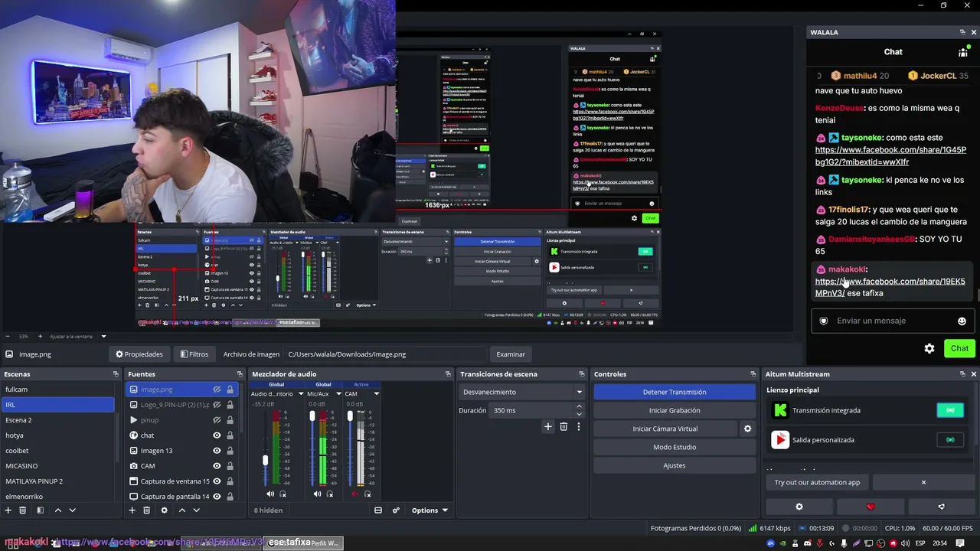
Task: Switch to Escena 2 scene
Action: click(58, 420)
